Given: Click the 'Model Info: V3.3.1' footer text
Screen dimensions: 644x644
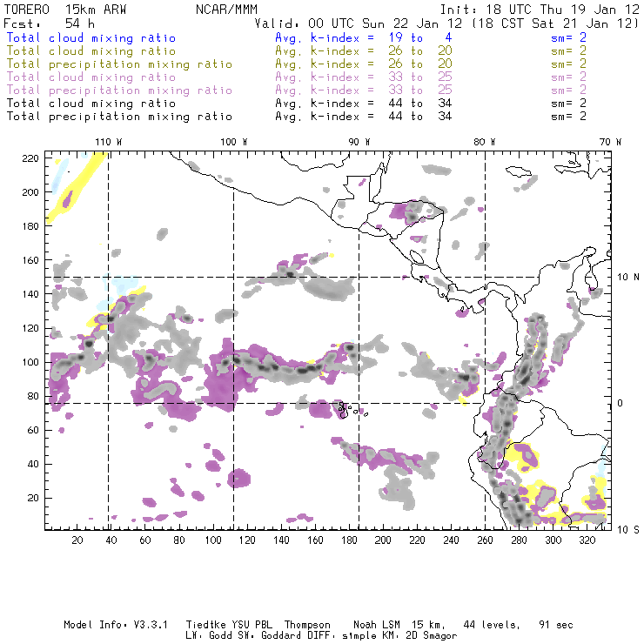Looking at the screenshot, I should pyautogui.click(x=116, y=625).
